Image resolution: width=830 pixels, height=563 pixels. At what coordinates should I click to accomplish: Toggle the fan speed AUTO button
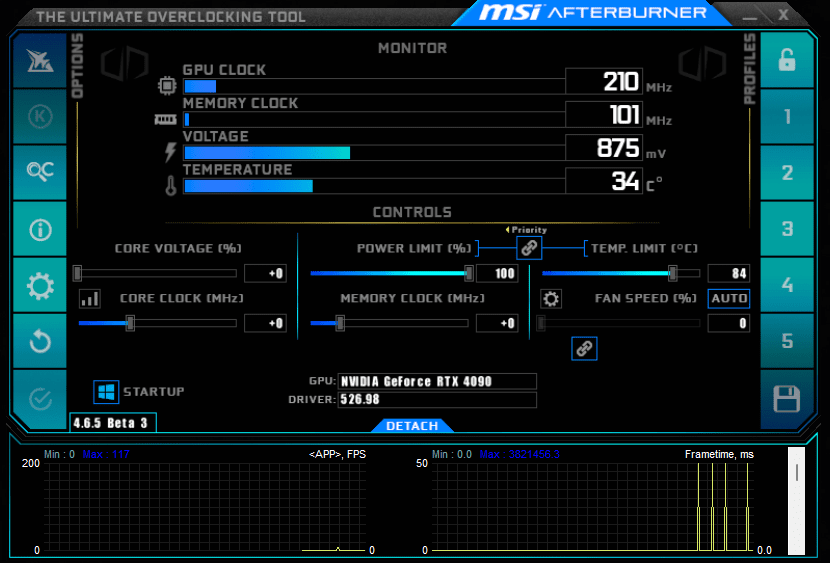729,298
